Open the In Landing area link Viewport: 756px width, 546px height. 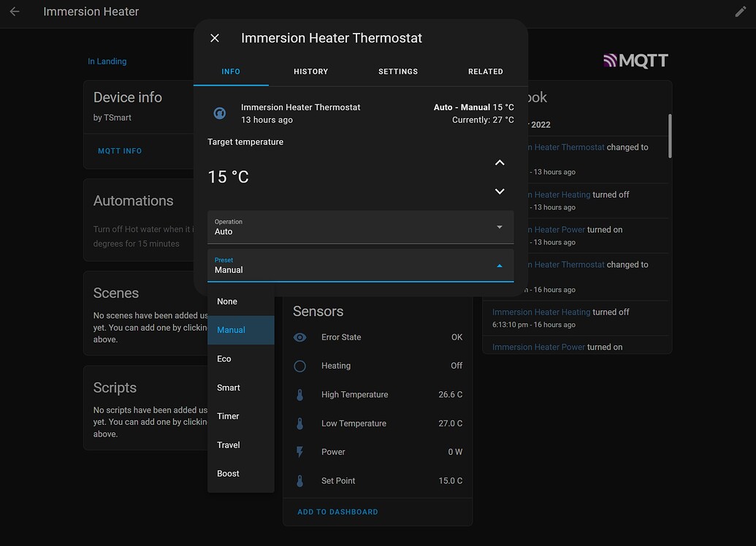pyautogui.click(x=107, y=61)
